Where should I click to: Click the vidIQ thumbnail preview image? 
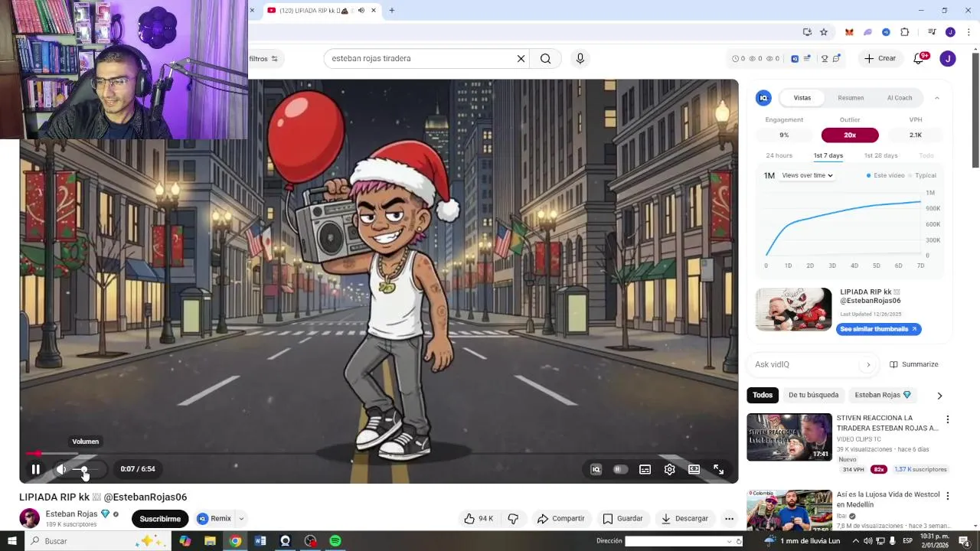793,309
